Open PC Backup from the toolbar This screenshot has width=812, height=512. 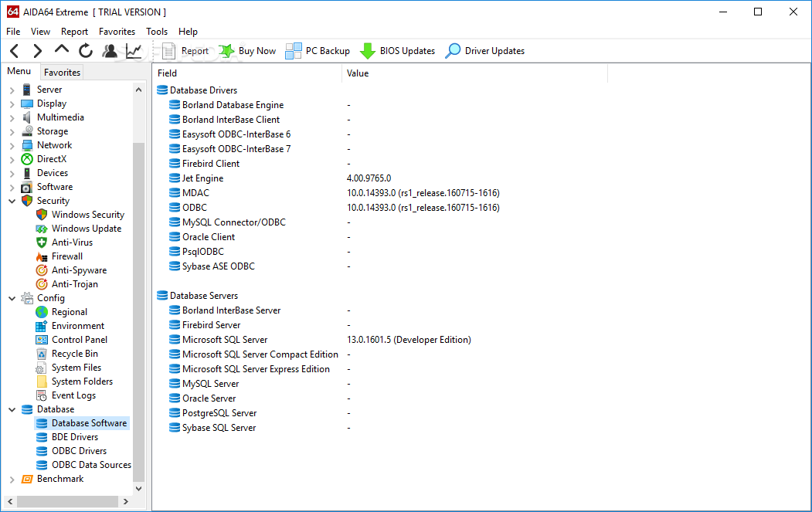318,51
